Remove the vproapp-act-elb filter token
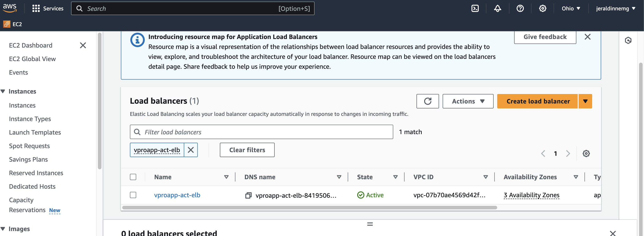Screen dimensions: 644x236 click(191, 150)
